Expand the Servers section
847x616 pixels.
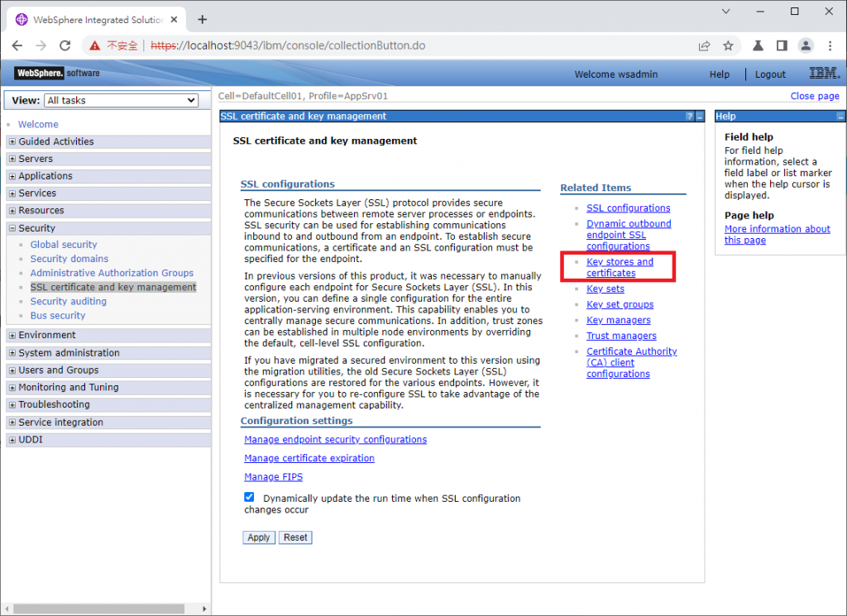point(12,159)
